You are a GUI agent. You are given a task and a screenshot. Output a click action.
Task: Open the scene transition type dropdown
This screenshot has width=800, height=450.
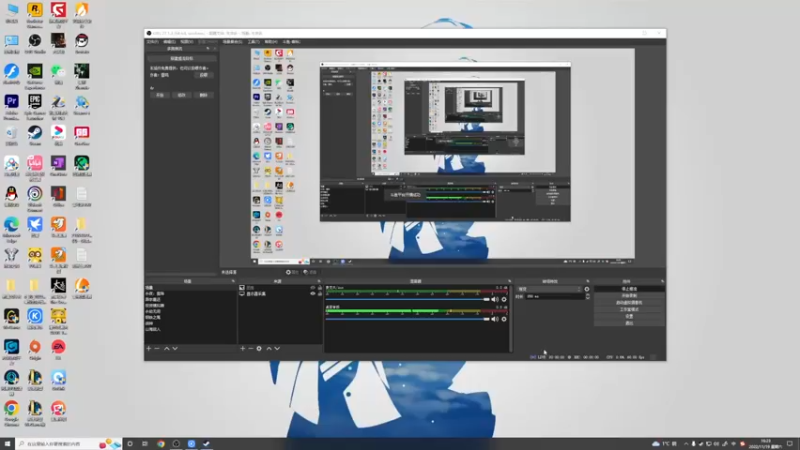click(x=549, y=289)
